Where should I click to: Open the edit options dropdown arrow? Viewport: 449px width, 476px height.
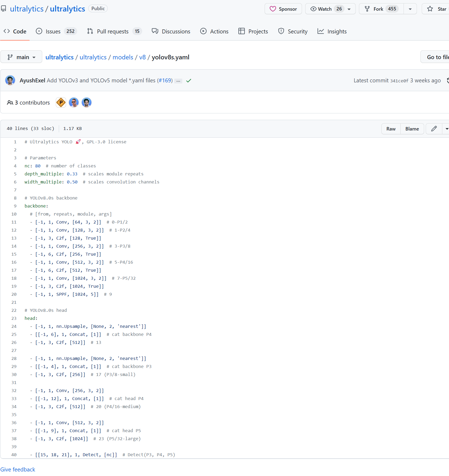point(446,129)
